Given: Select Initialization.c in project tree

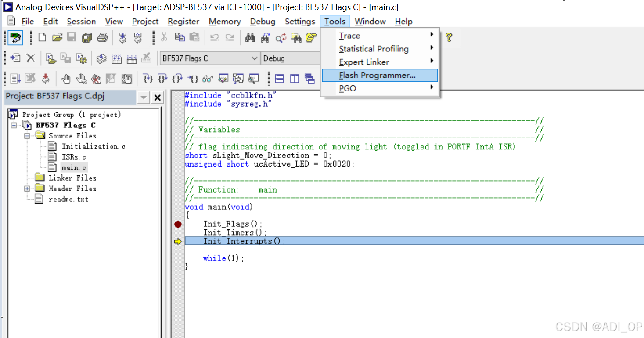Looking at the screenshot, I should point(94,146).
